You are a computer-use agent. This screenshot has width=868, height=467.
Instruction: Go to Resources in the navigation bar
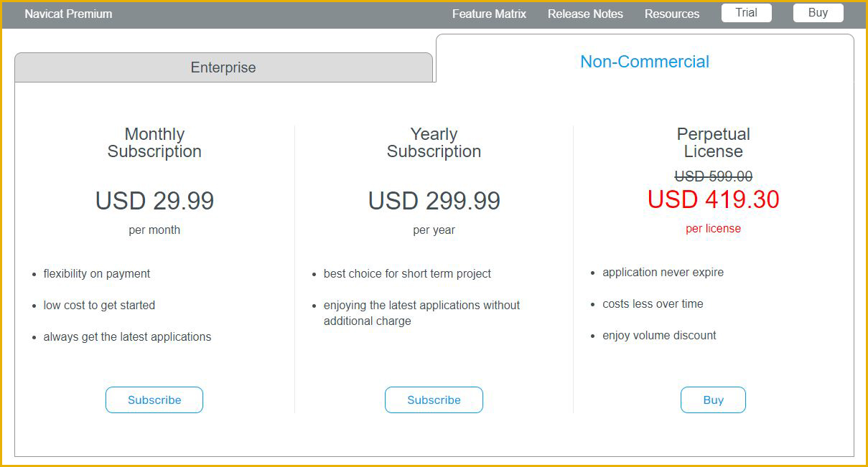672,14
